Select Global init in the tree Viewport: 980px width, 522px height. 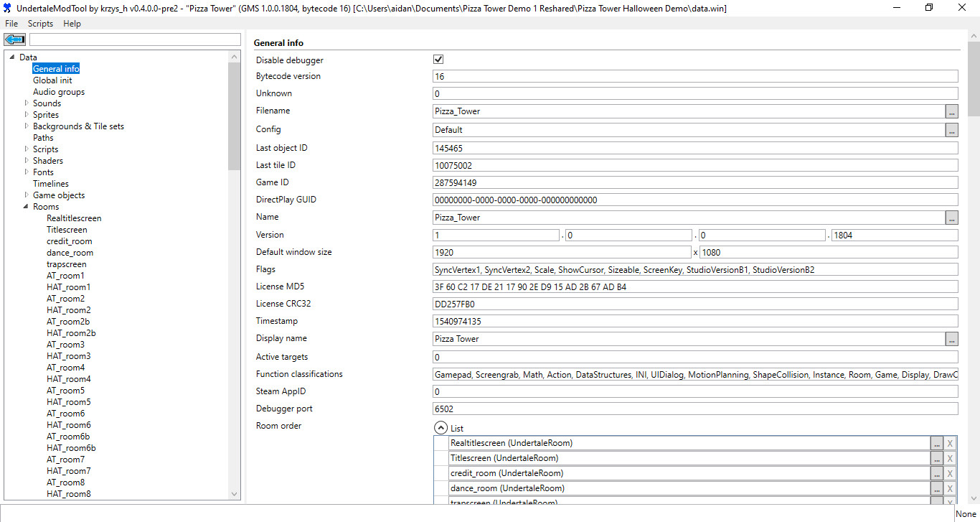[x=52, y=80]
